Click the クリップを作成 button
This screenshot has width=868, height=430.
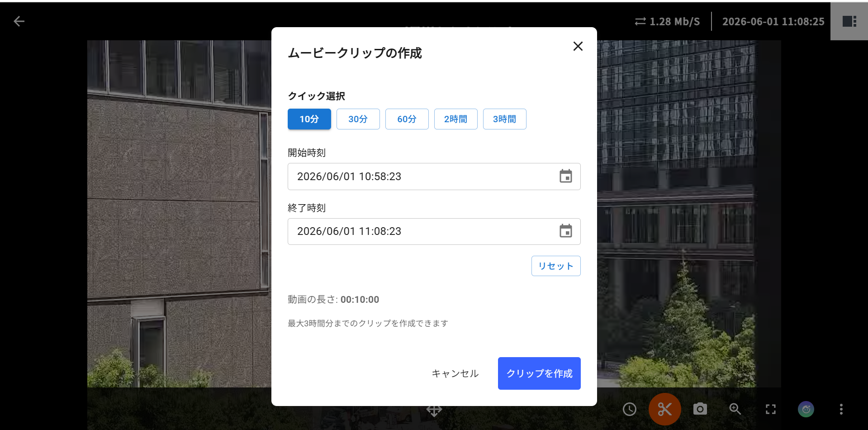[x=539, y=373]
